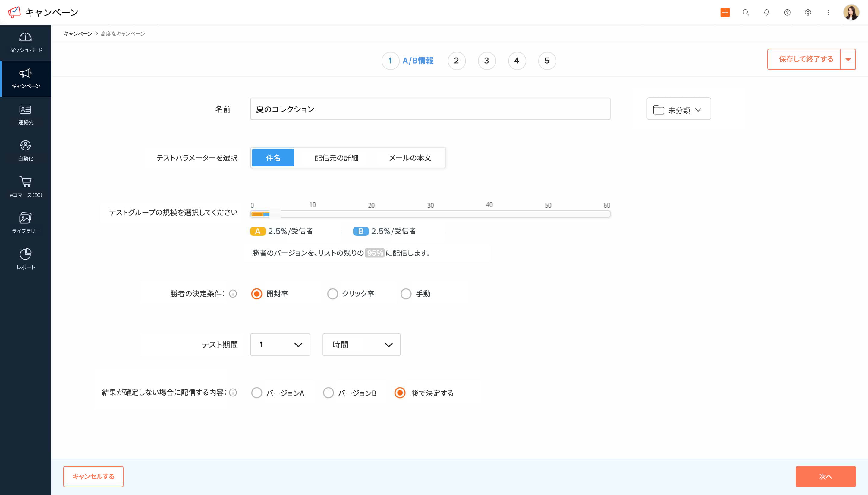Click the 次へ button

[826, 476]
